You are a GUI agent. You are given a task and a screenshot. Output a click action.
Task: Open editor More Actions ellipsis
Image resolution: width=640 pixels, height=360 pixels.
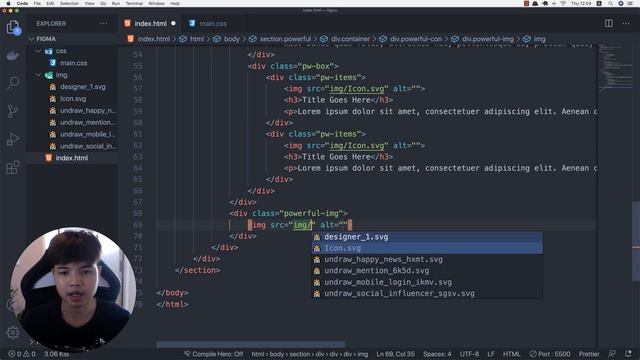coord(626,23)
